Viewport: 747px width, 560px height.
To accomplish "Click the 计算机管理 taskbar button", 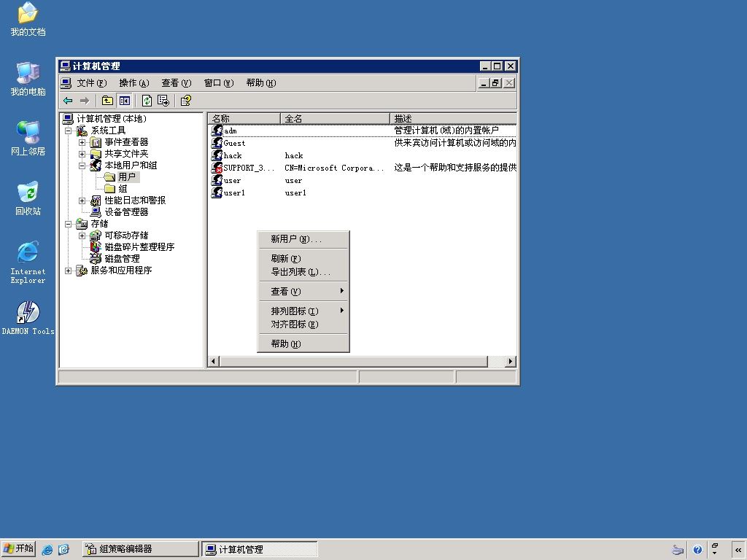I will 259,549.
